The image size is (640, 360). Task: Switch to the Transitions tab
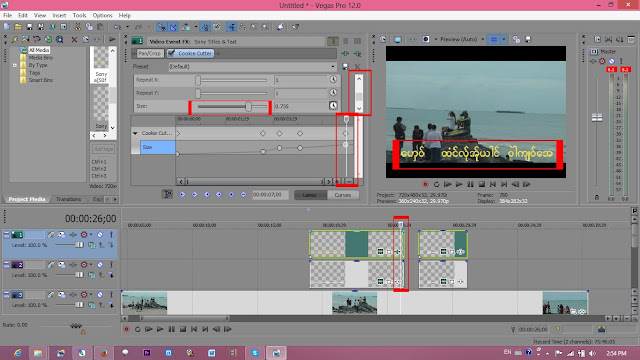(x=69, y=199)
